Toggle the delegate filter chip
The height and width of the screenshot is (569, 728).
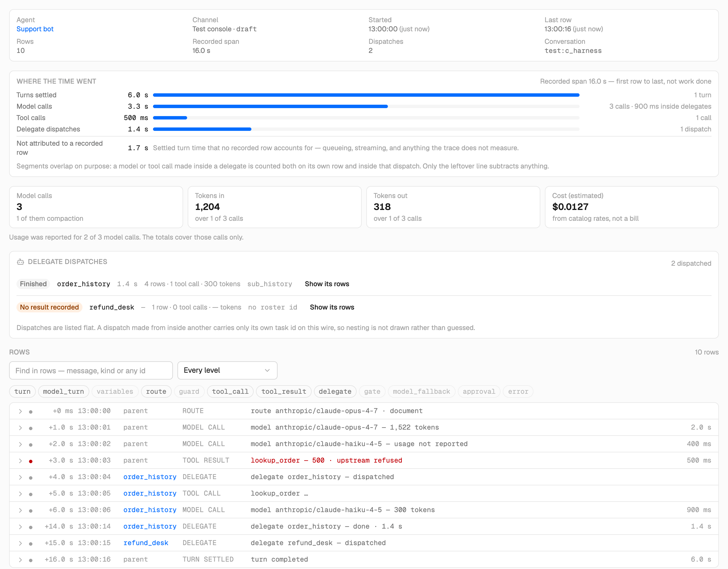tap(335, 391)
